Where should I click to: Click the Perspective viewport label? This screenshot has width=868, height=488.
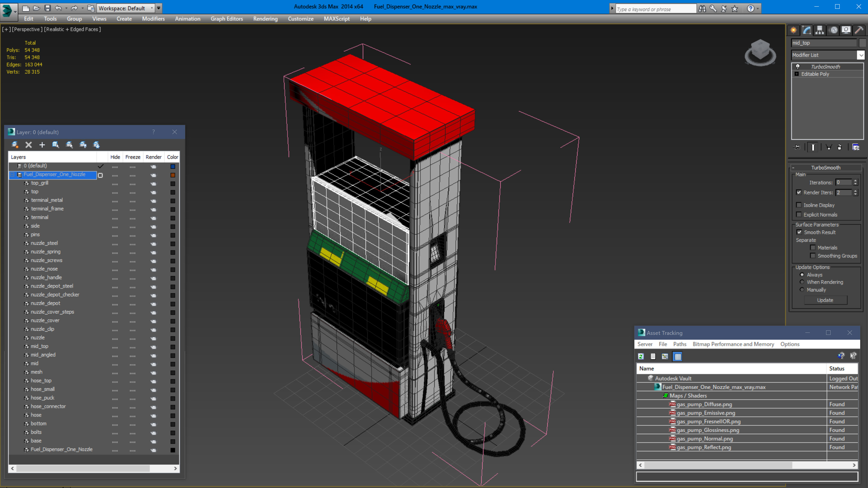[27, 29]
